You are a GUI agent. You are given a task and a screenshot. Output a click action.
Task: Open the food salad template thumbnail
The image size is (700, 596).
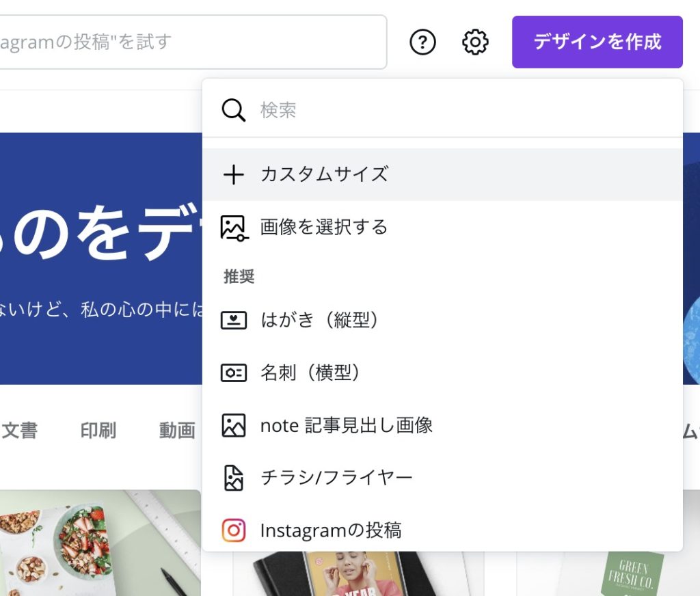pos(99,542)
